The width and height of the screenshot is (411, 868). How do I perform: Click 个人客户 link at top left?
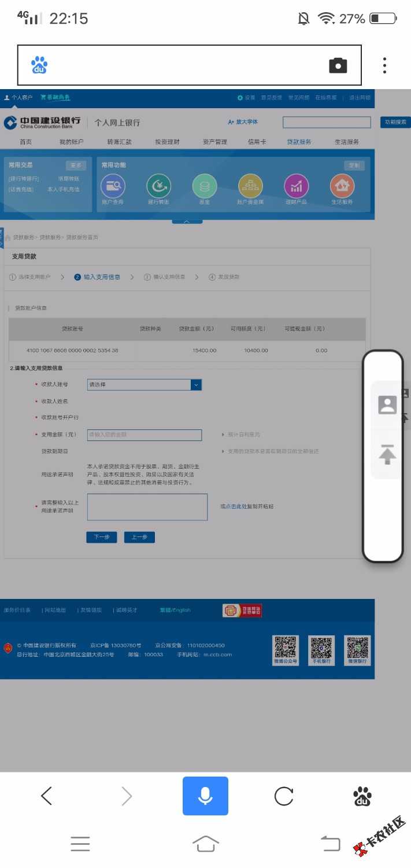point(18,98)
